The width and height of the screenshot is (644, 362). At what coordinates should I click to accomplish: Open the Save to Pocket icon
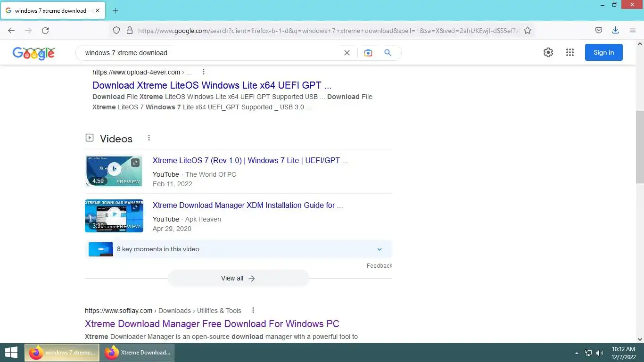598,31
